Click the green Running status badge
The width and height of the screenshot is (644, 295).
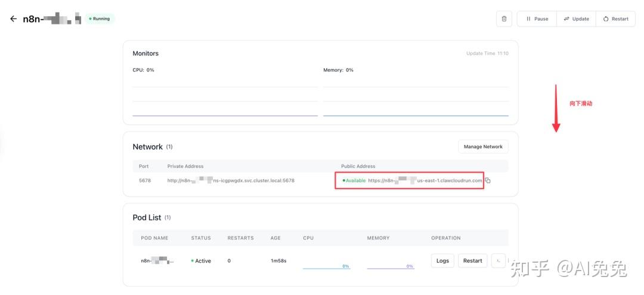(x=100, y=19)
